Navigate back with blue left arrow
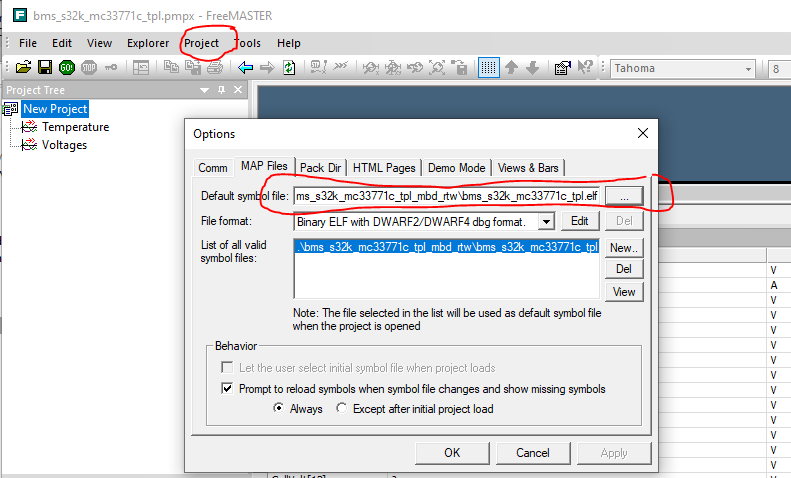This screenshot has width=791, height=478. 245,67
